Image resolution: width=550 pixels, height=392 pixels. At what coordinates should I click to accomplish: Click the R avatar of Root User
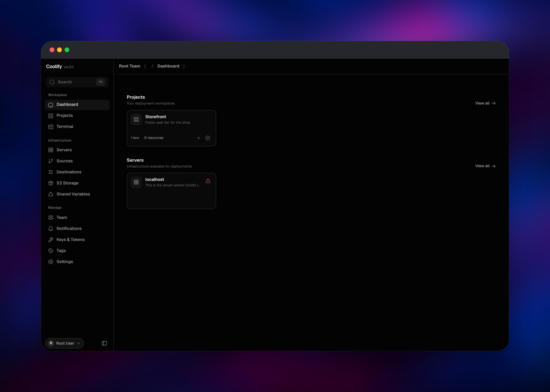click(x=51, y=343)
